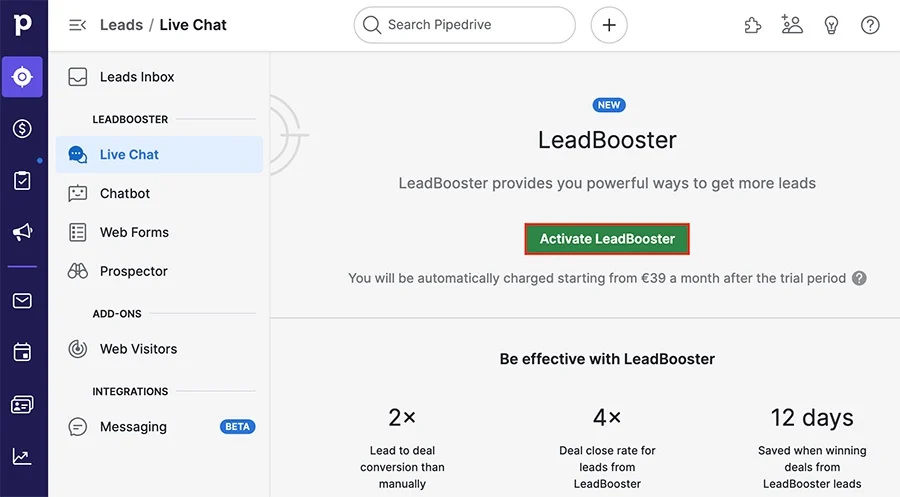Viewport: 900px width, 497px height.
Task: Open the Mail envelope icon
Action: coord(22,301)
